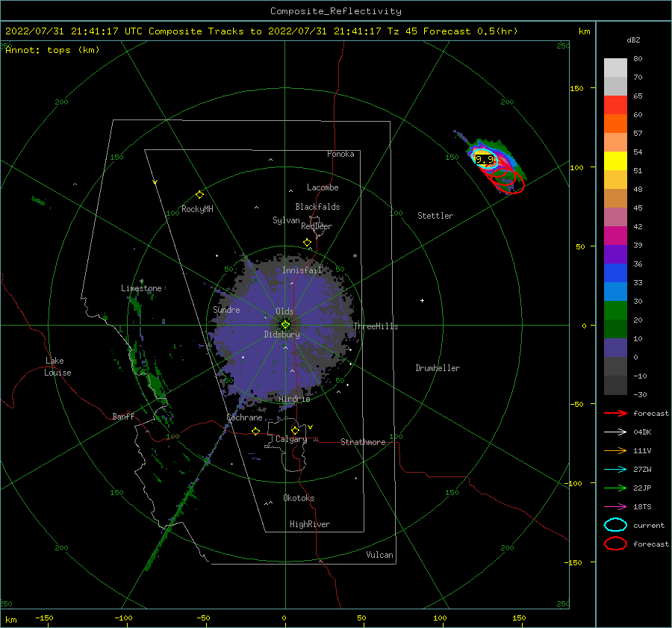Click the storm cell top label 9.9
This screenshot has height=628, width=672.
point(485,160)
